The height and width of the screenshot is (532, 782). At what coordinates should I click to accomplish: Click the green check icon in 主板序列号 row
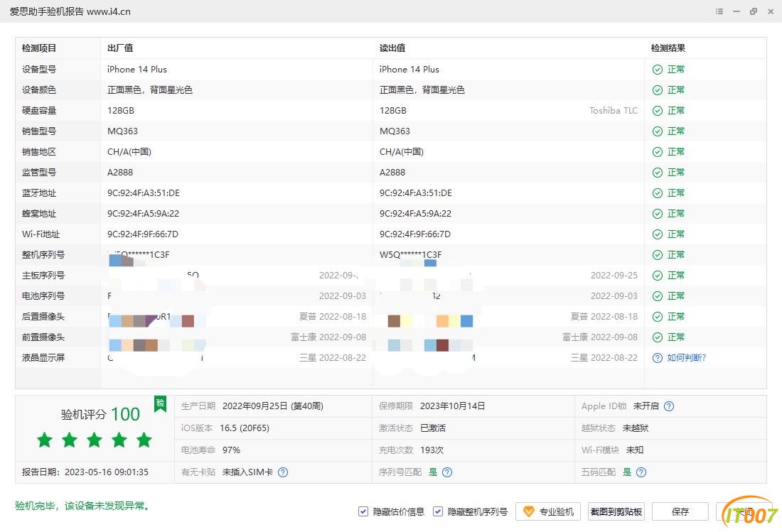[x=658, y=276]
